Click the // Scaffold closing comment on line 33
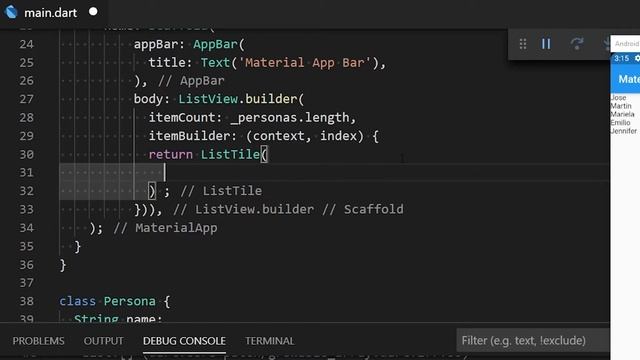This screenshot has height=360, width=640. click(362, 209)
